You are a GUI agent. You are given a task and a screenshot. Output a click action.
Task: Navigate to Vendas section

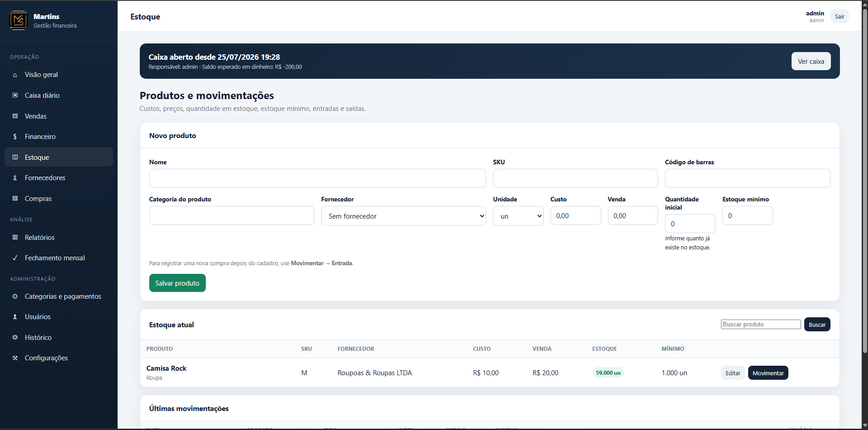(x=59, y=116)
